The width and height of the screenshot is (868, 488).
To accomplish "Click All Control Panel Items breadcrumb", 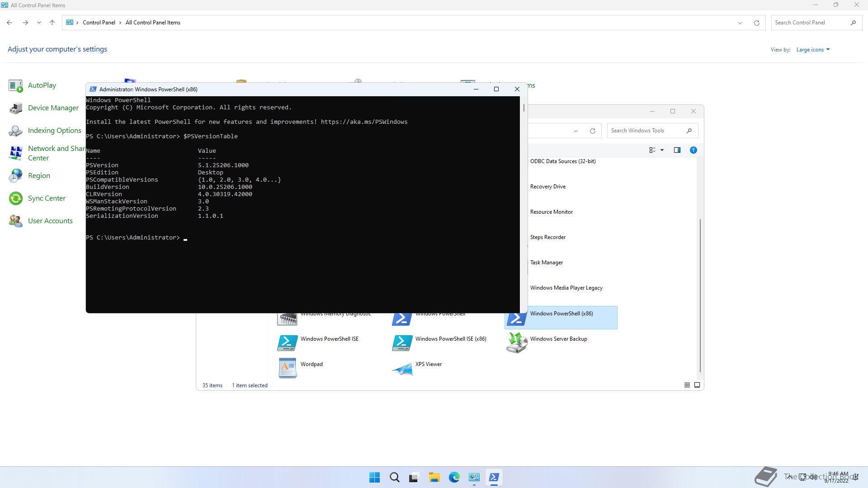I will tap(153, 23).
